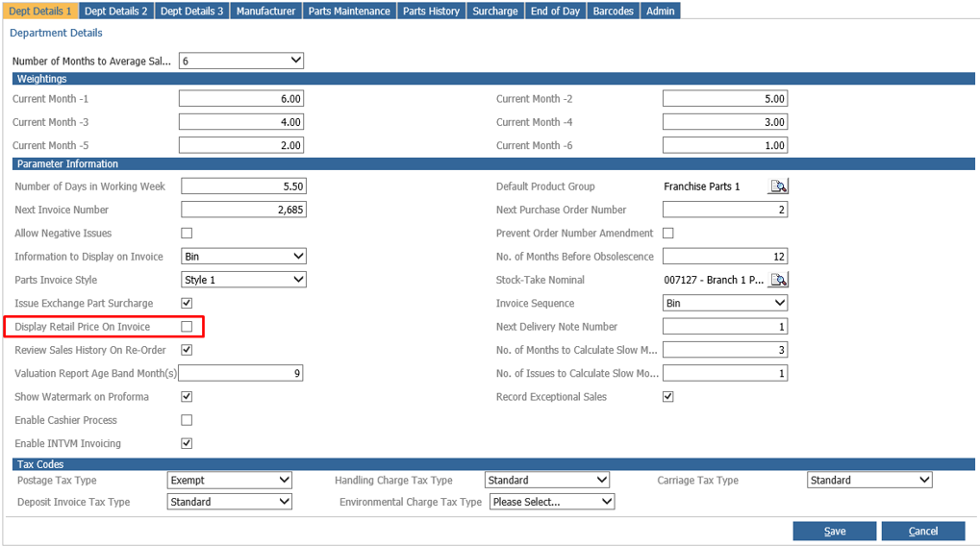Toggle Review Sales History On Re-Order
Viewport: 980px width, 546px height.
[187, 350]
